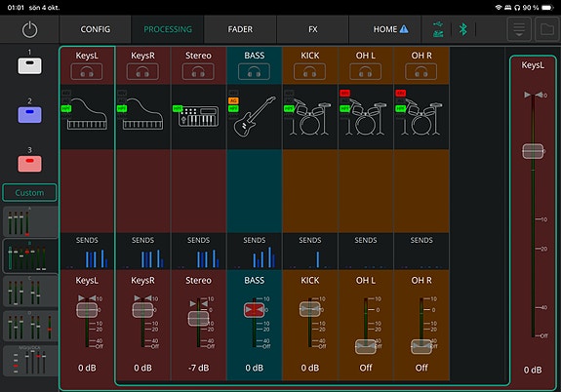Click the Stereo channel fader knob
The width and height of the screenshot is (561, 392).
(x=199, y=318)
